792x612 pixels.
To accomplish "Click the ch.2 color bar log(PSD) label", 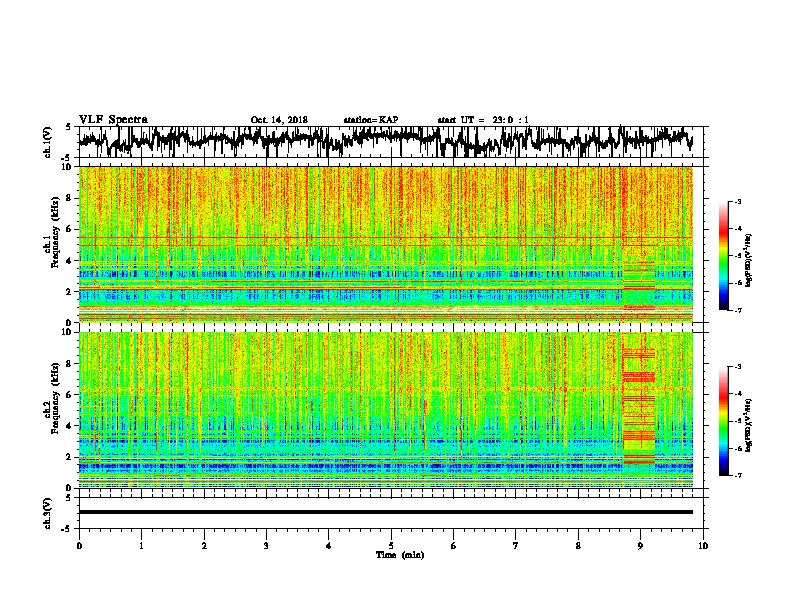I will click(749, 425).
